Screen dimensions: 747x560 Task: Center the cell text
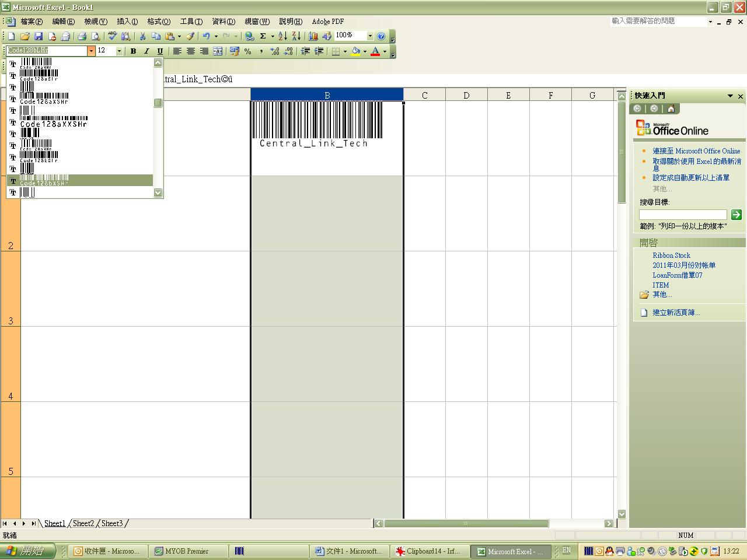click(190, 51)
